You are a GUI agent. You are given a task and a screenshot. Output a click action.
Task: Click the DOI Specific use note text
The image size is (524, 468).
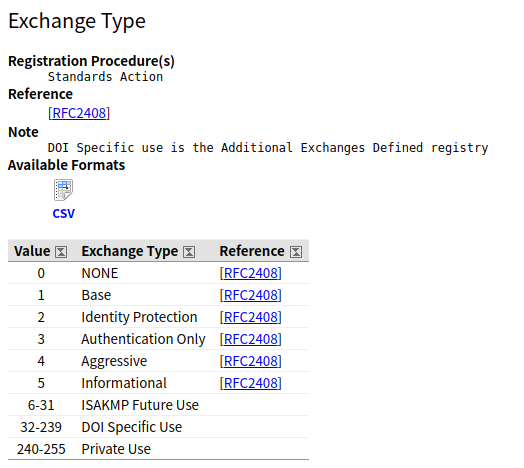click(x=268, y=148)
